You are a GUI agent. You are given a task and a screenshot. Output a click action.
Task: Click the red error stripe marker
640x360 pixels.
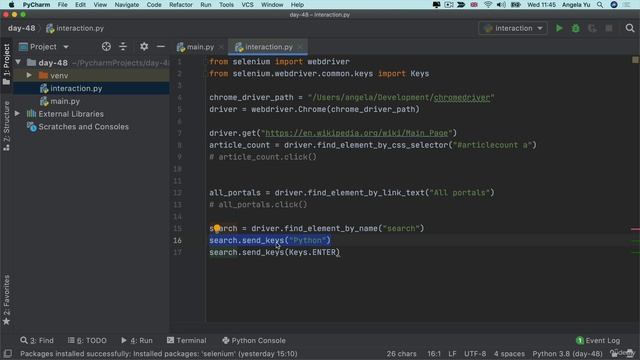tap(635, 229)
